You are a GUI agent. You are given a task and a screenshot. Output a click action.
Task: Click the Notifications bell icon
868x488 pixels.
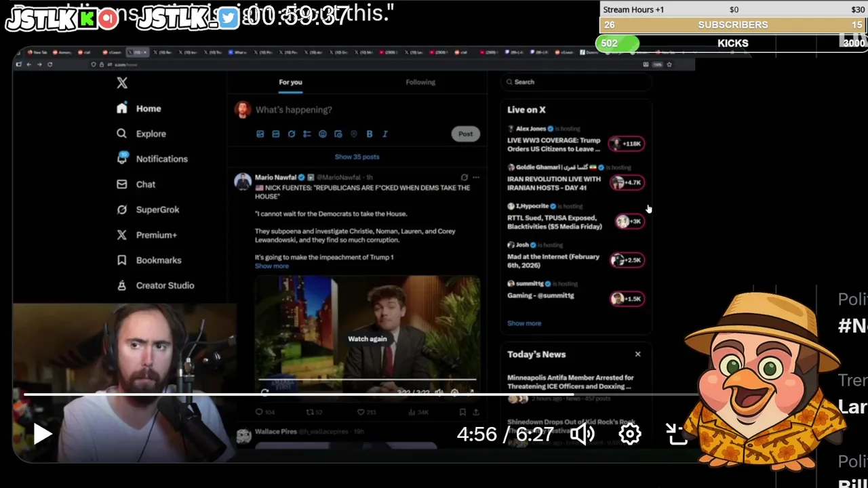click(x=121, y=159)
